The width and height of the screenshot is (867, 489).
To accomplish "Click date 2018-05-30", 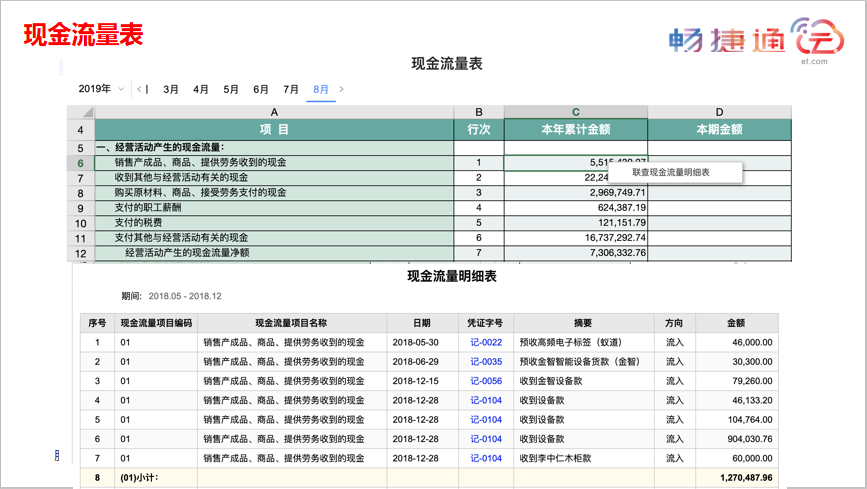I will coord(415,342).
